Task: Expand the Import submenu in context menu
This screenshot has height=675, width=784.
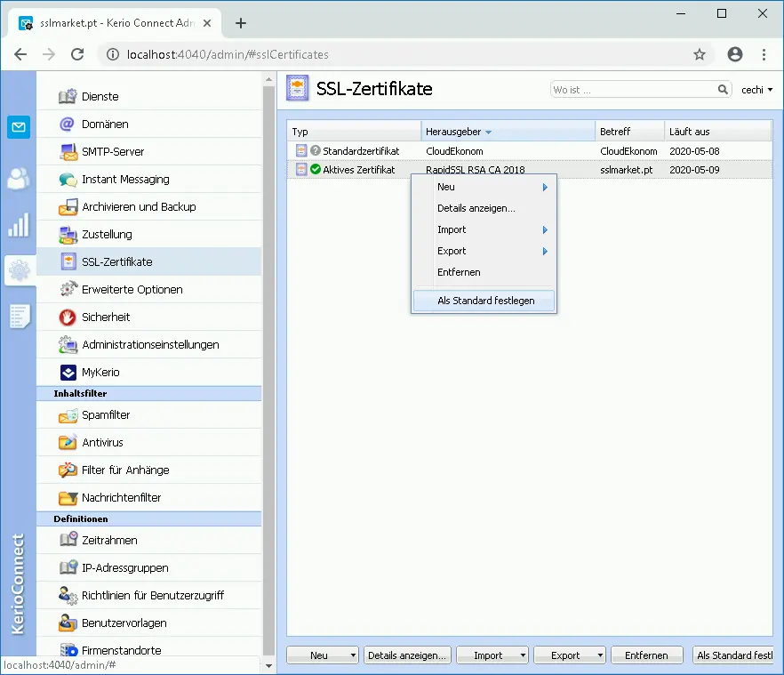Action: pos(484,229)
